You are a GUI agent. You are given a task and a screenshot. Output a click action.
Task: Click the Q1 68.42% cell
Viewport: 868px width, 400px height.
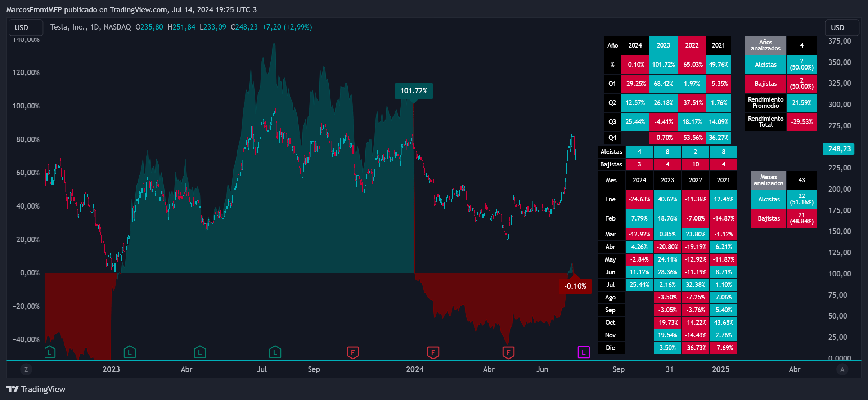pos(663,84)
